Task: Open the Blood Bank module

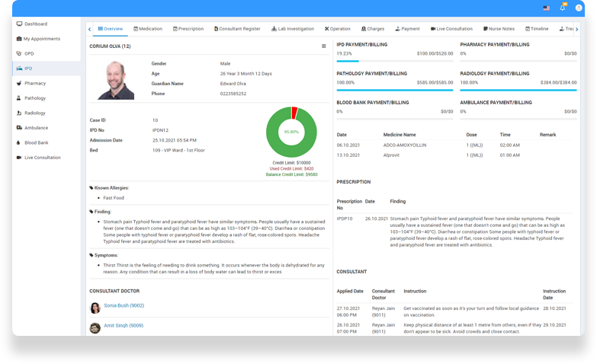Action: pos(36,142)
